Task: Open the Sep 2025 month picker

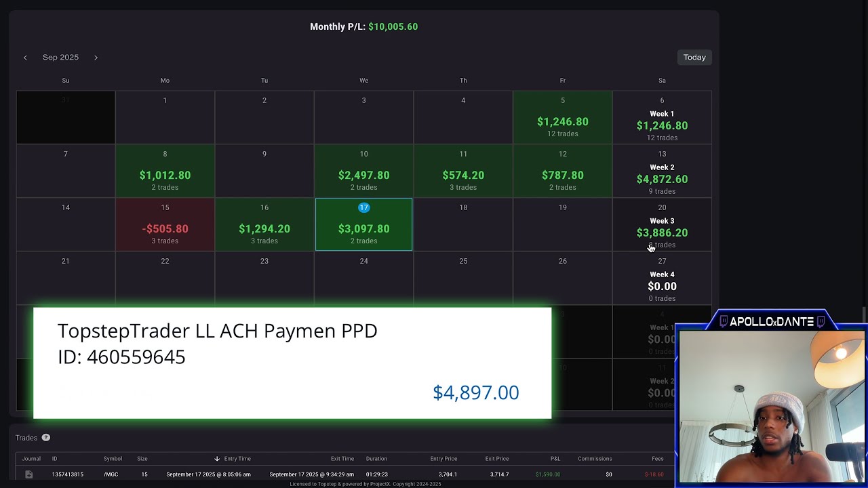Action: (x=60, y=58)
